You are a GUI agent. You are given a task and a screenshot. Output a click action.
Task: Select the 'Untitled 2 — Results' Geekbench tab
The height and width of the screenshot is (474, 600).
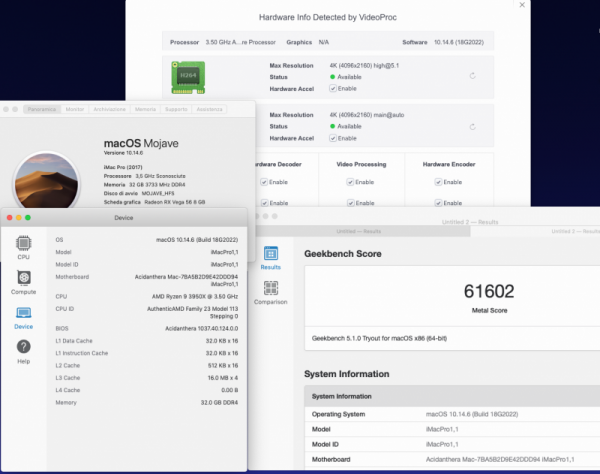(x=536, y=231)
